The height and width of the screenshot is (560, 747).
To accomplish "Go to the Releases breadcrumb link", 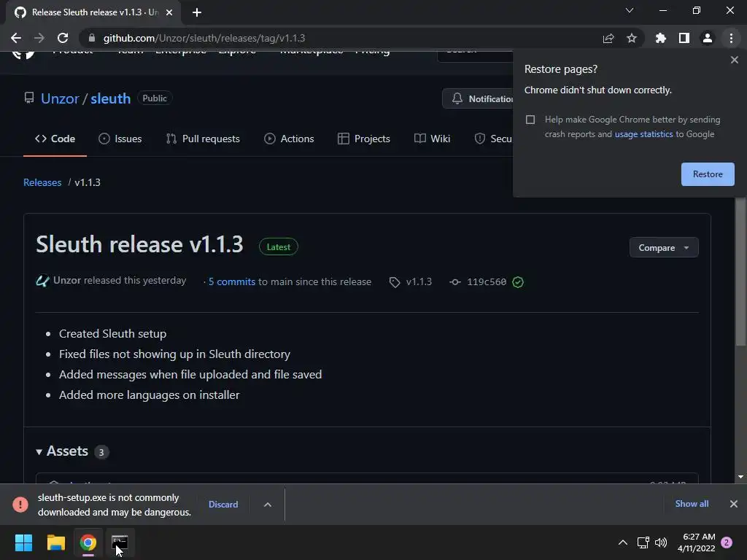I will coord(42,182).
